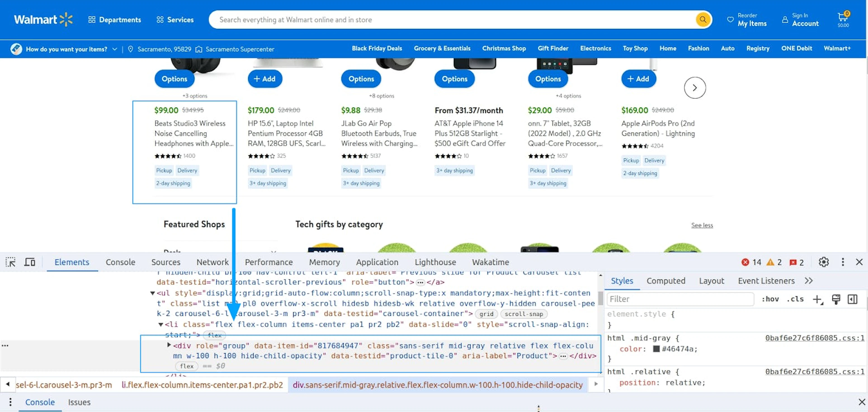The image size is (868, 412).
Task: Open the Electronics nav link
Action: pyautogui.click(x=595, y=49)
